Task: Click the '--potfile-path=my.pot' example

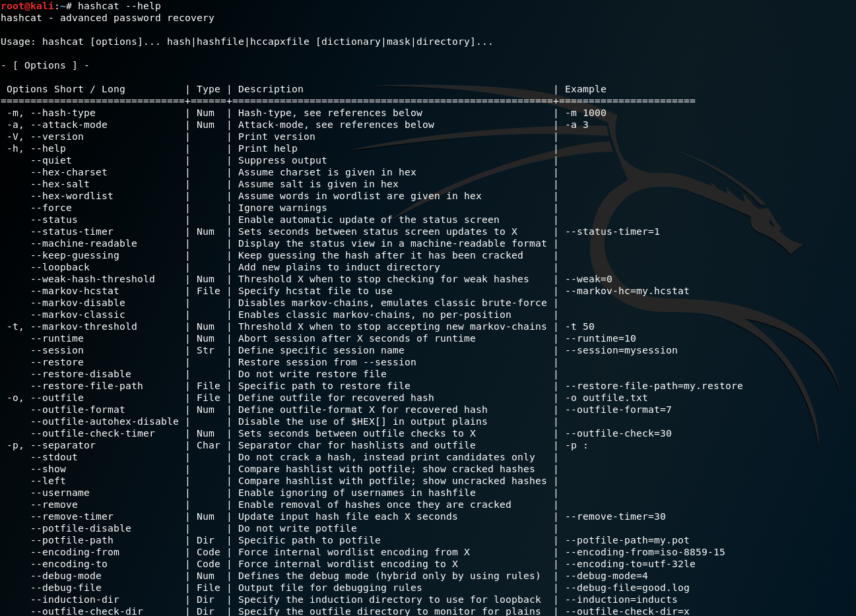Action: point(627,540)
